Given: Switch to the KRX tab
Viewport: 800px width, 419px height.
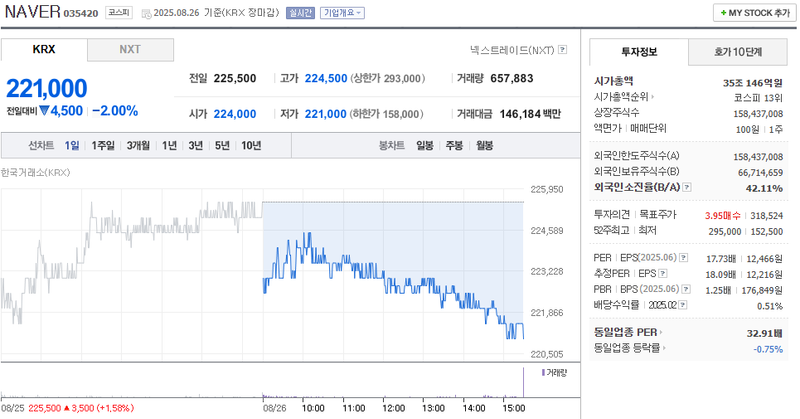Looking at the screenshot, I should 44,50.
